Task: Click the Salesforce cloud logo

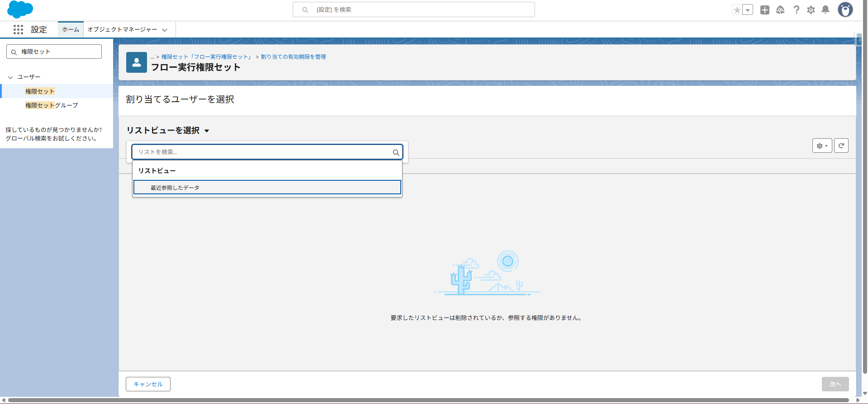Action: [20, 9]
